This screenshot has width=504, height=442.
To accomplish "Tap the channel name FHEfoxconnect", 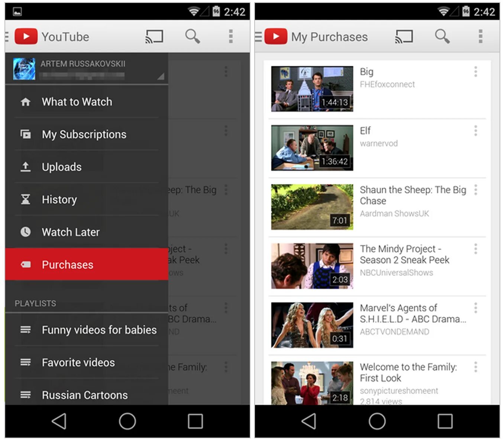I will (387, 84).
